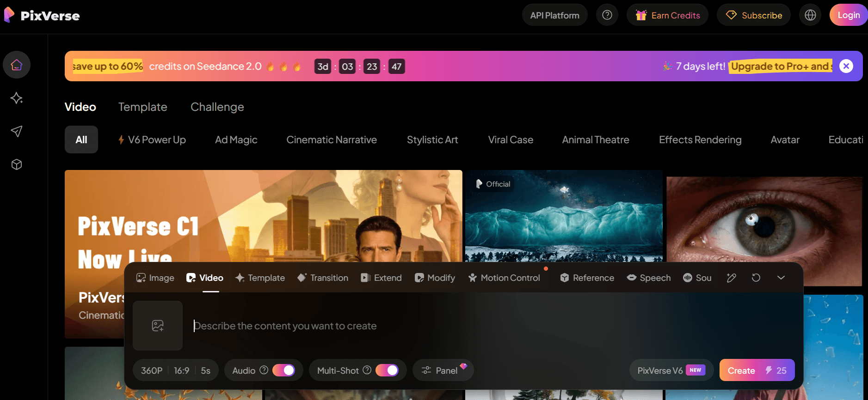Dismiss the promotional banner
Image resolution: width=868 pixels, height=400 pixels.
pyautogui.click(x=846, y=66)
